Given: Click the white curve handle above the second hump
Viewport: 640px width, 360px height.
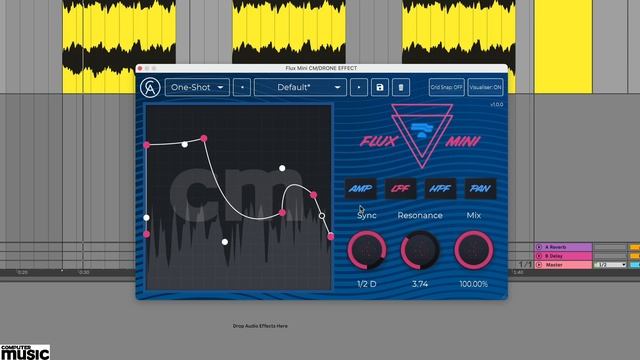Looking at the screenshot, I should (x=282, y=168).
